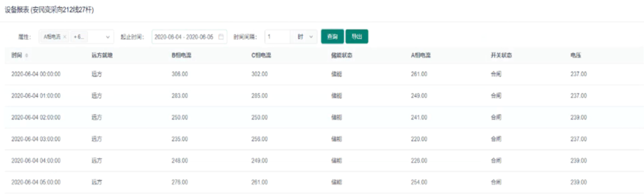Remove the A相电流 attribute tag

(x=65, y=37)
